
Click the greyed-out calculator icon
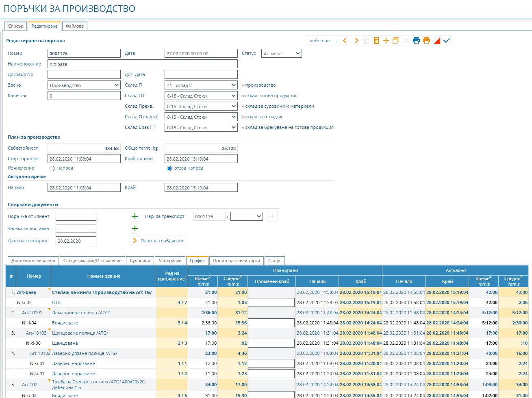(x=366, y=41)
